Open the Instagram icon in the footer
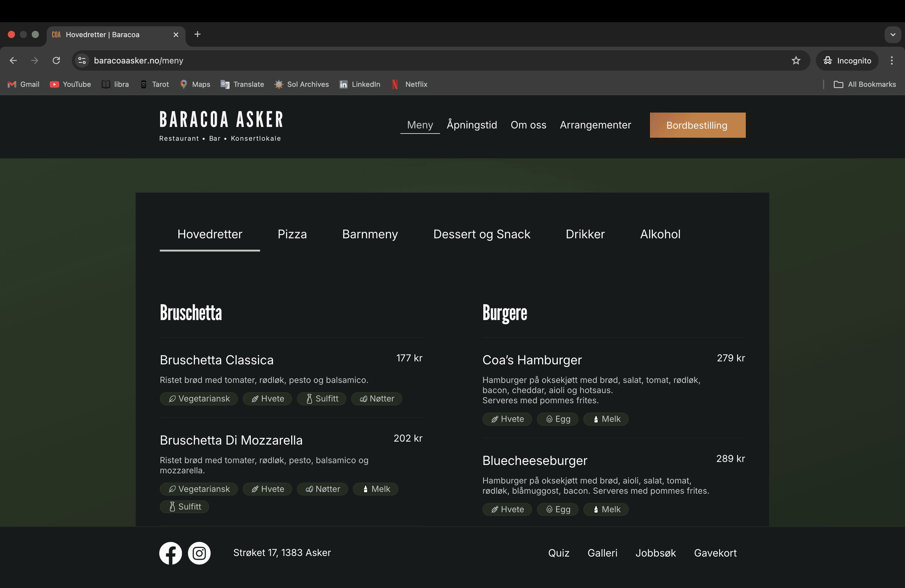Image resolution: width=905 pixels, height=588 pixels. click(199, 553)
